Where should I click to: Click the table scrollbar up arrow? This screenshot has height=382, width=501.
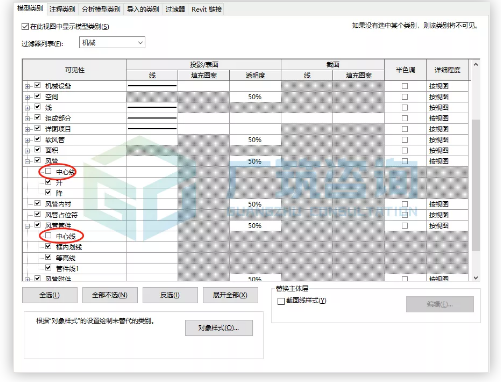tap(476, 65)
